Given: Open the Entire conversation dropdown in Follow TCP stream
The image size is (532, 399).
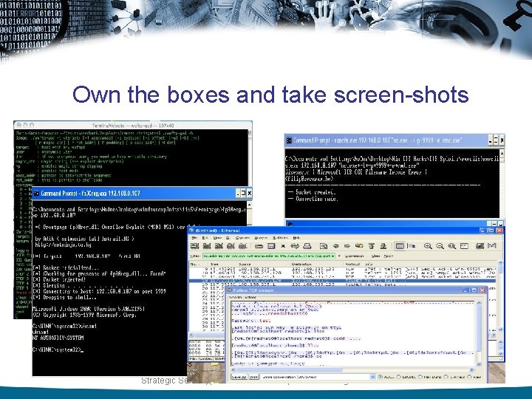Looking at the screenshot, I should click(x=372, y=377).
